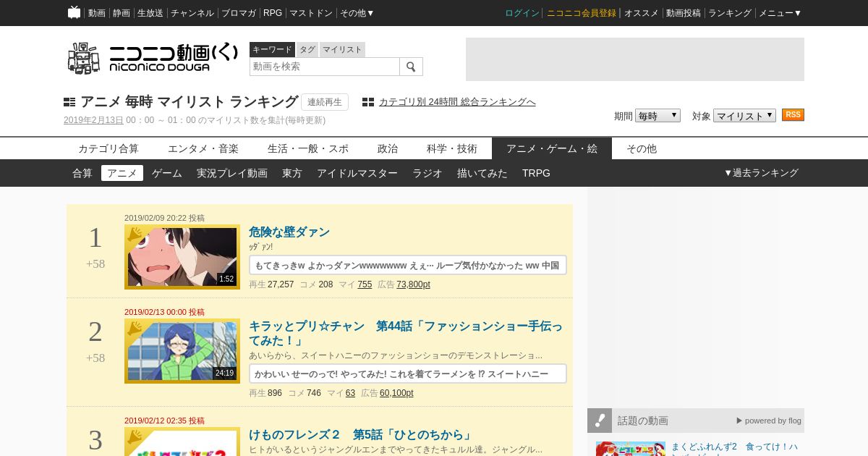Click list icon beside ranking page title
Screen dimensions: 868x456
coord(69,102)
